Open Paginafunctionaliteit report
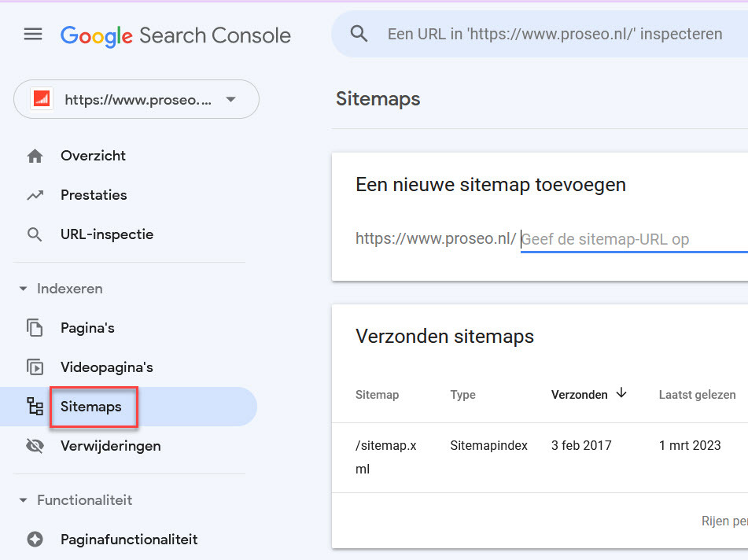748x560 pixels. coord(129,540)
